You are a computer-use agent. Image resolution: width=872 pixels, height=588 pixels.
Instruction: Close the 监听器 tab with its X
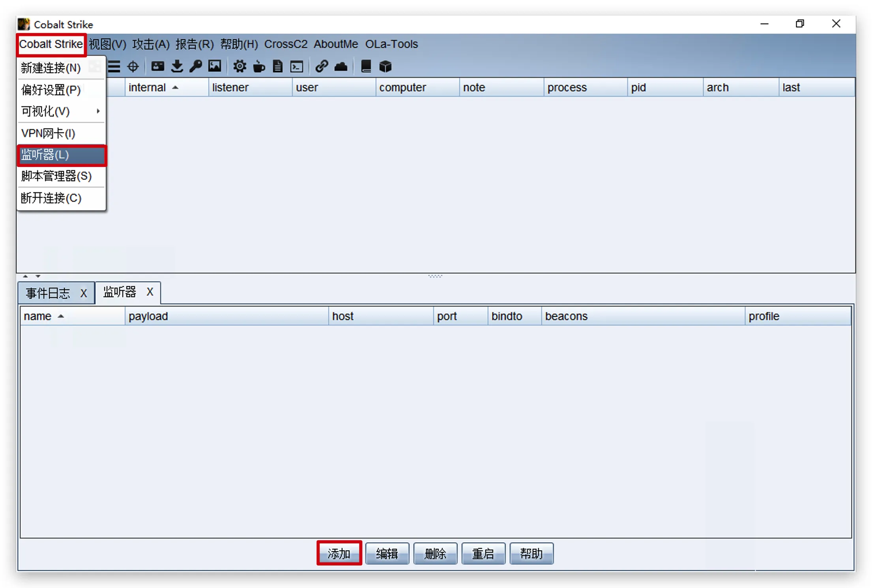pyautogui.click(x=150, y=292)
